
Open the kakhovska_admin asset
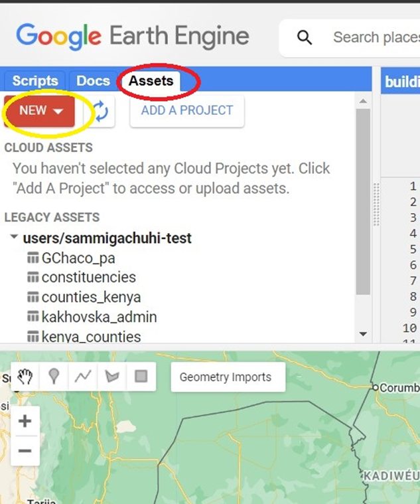(100, 317)
